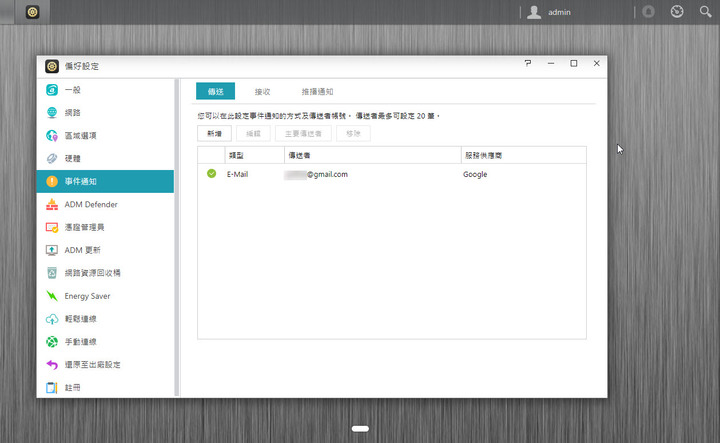720x443 pixels.
Task: Switch to the 接收 (Receive) tab
Action: [262, 92]
